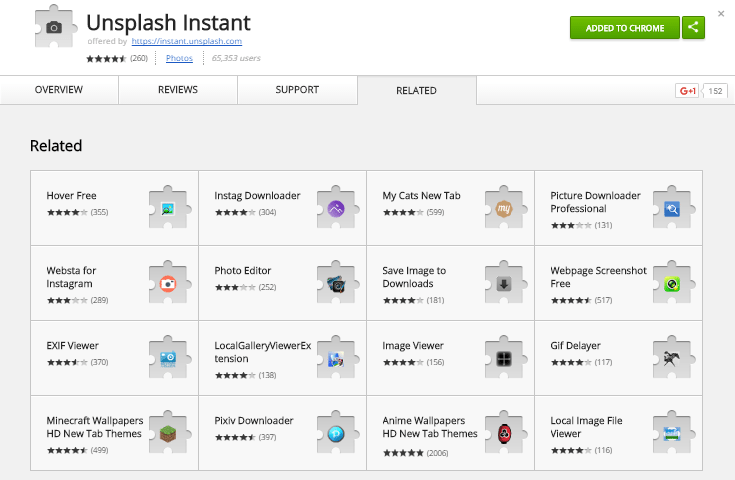The width and height of the screenshot is (735, 480).
Task: Open EXIF Viewer title
Action: click(x=72, y=345)
